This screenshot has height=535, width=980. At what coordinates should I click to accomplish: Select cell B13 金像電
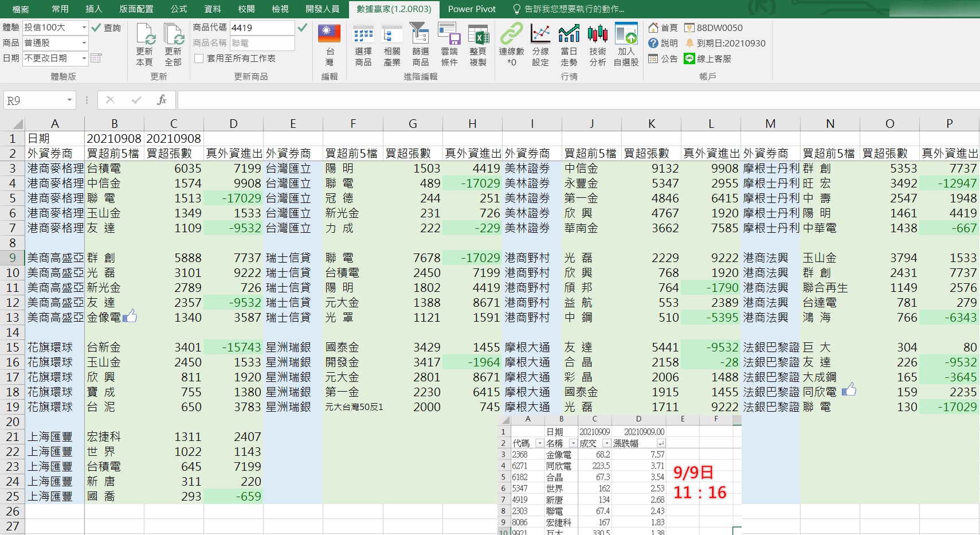(x=114, y=317)
